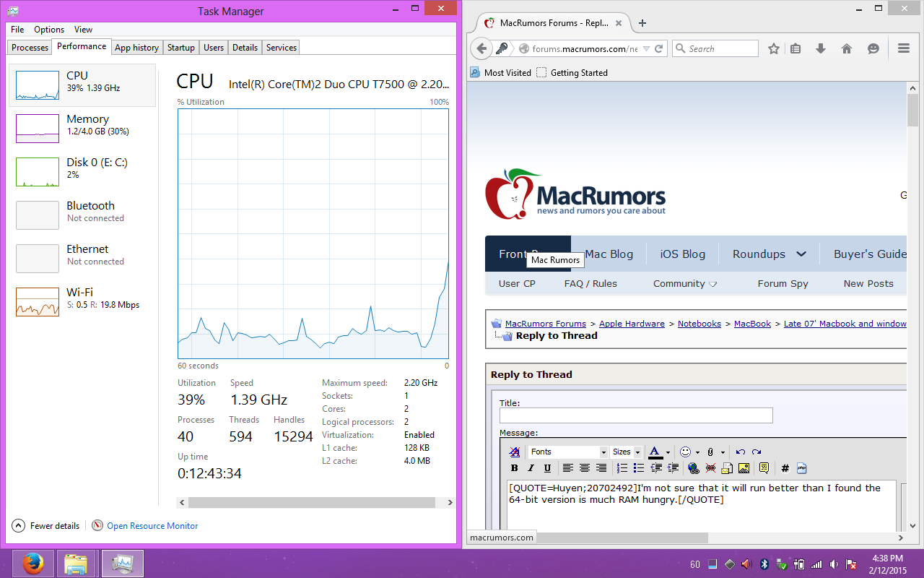This screenshot has width=924, height=578.
Task: Open the Forum Spy link
Action: point(783,284)
